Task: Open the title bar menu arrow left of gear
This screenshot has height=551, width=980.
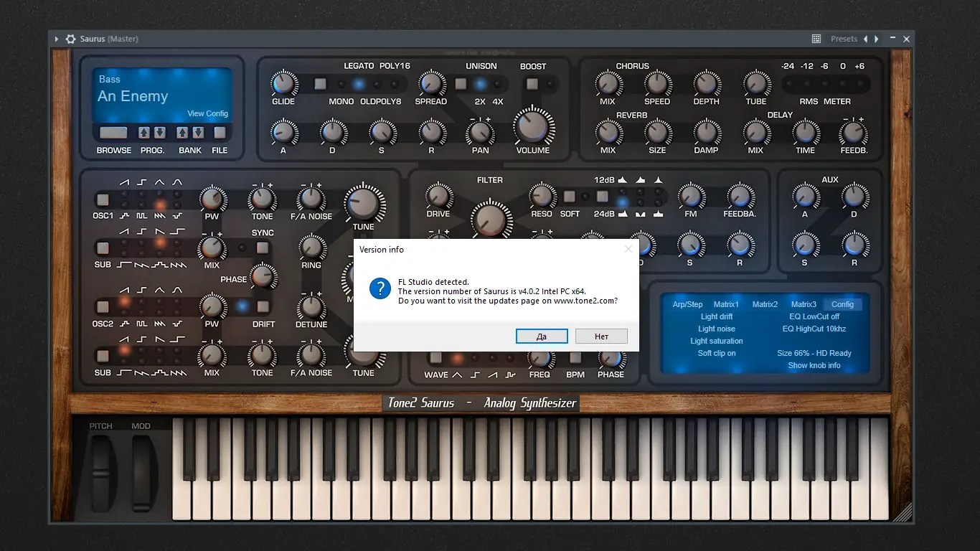Action: 57,39
